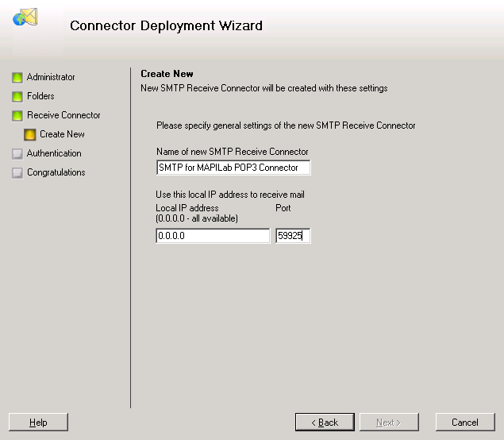Screen dimensions: 504x440
Task: Click green Administrator step indicator
Action: click(17, 78)
